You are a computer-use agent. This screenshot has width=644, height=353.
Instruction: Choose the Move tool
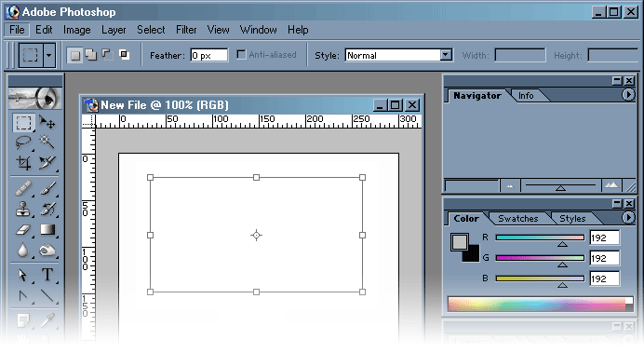click(x=47, y=122)
